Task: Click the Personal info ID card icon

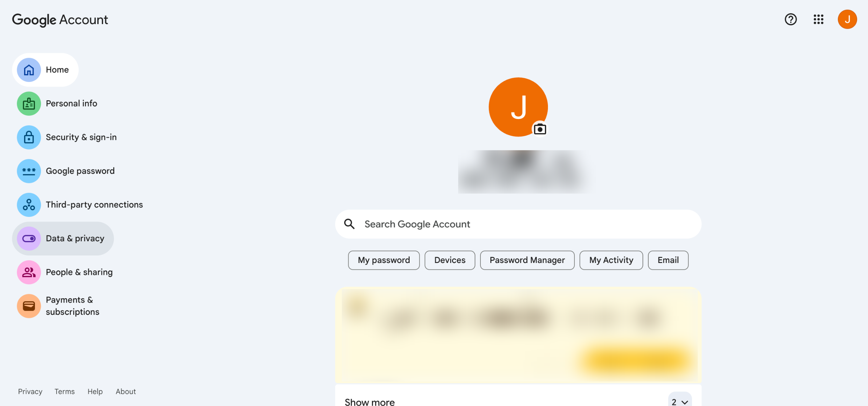Action: point(29,103)
